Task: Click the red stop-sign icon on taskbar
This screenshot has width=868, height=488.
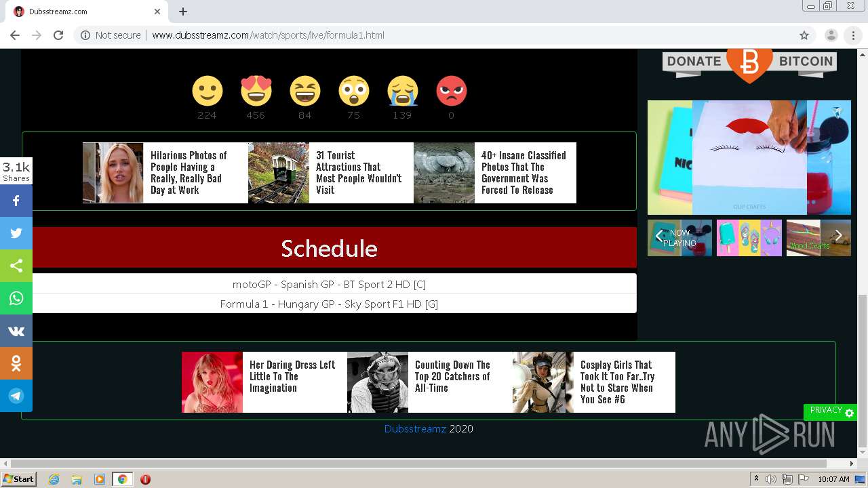Action: (145, 479)
